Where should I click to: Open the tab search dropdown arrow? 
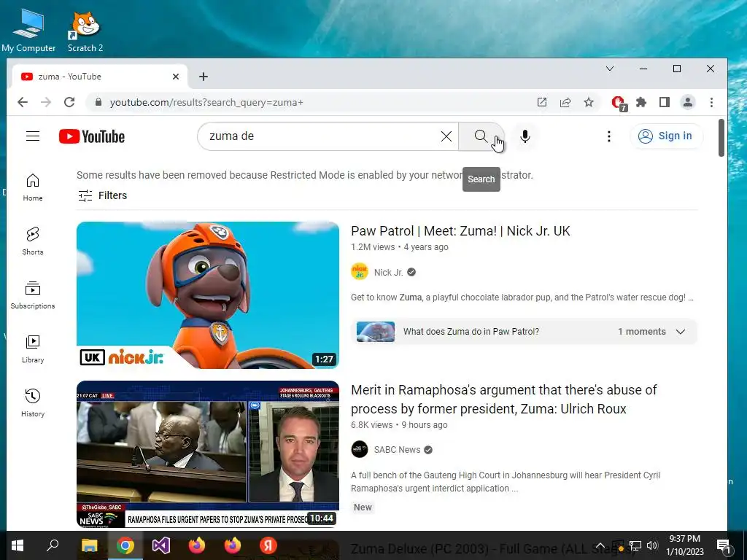click(609, 69)
